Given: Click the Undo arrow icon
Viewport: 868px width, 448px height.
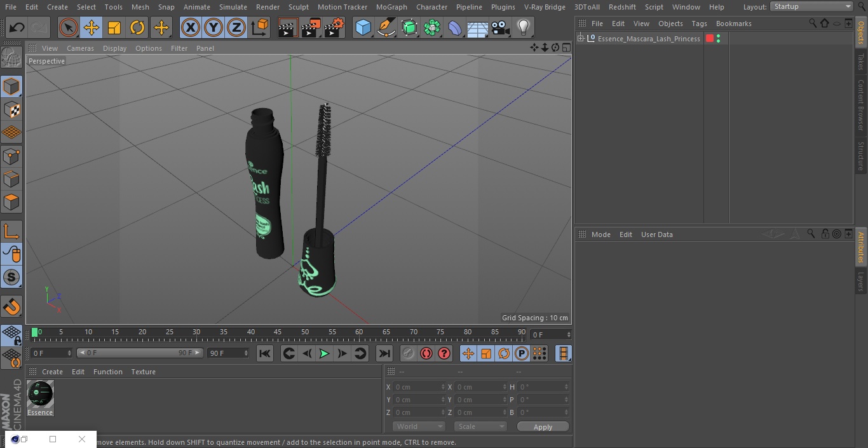Looking at the screenshot, I should (x=17, y=27).
